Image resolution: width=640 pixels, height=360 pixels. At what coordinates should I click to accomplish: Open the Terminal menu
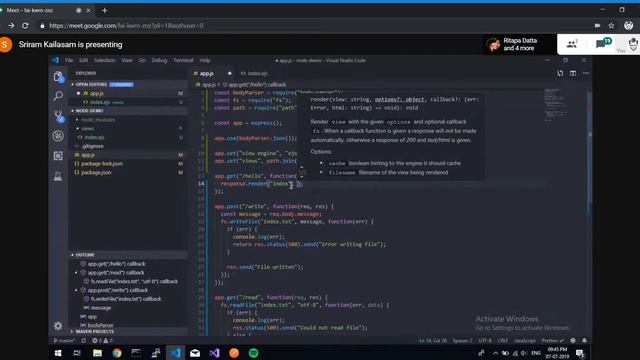tap(183, 60)
